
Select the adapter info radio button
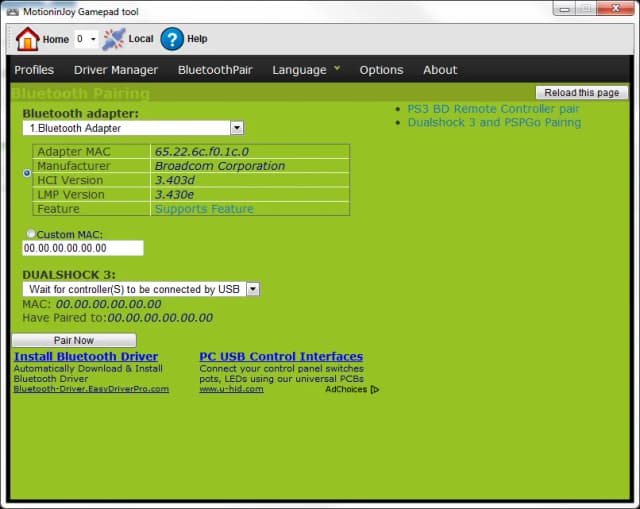coord(27,173)
